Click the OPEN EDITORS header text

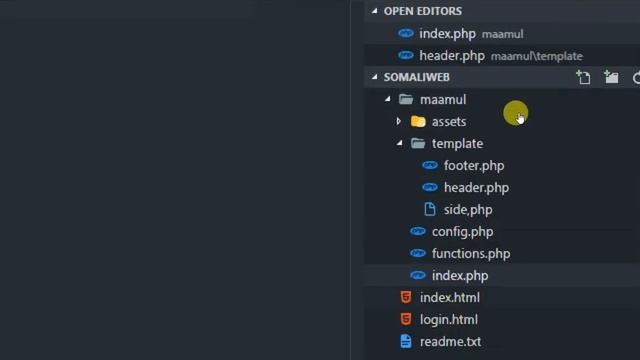click(423, 11)
